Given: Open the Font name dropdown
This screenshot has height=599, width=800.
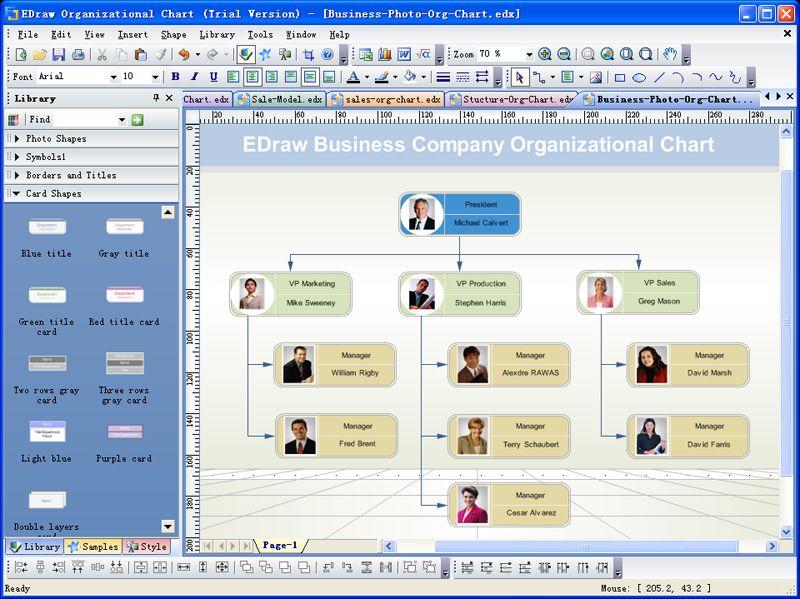Looking at the screenshot, I should 113,77.
